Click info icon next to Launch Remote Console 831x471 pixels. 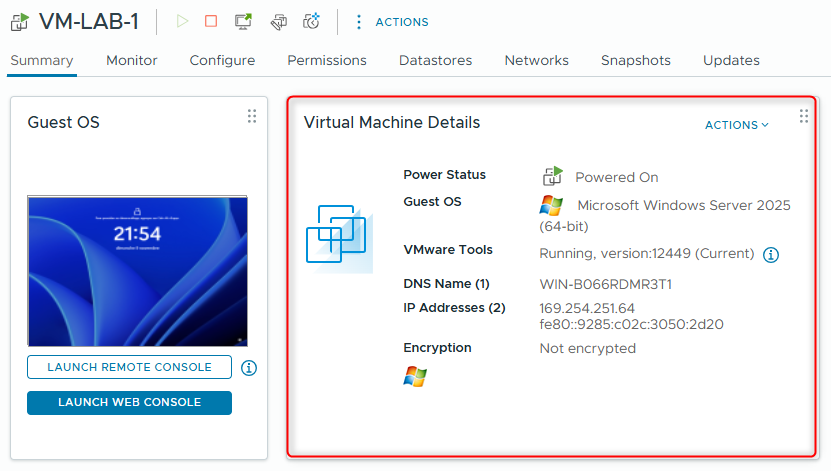[249, 368]
